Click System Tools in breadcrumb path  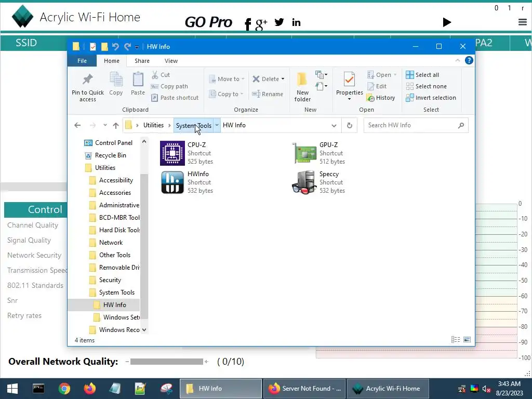point(194,126)
